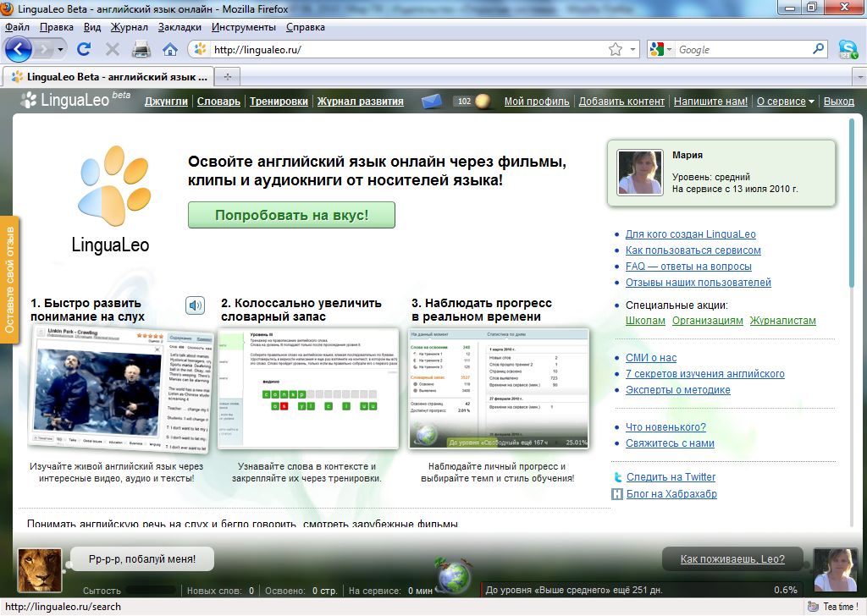Open messages via the blue envelope icon

click(x=433, y=102)
